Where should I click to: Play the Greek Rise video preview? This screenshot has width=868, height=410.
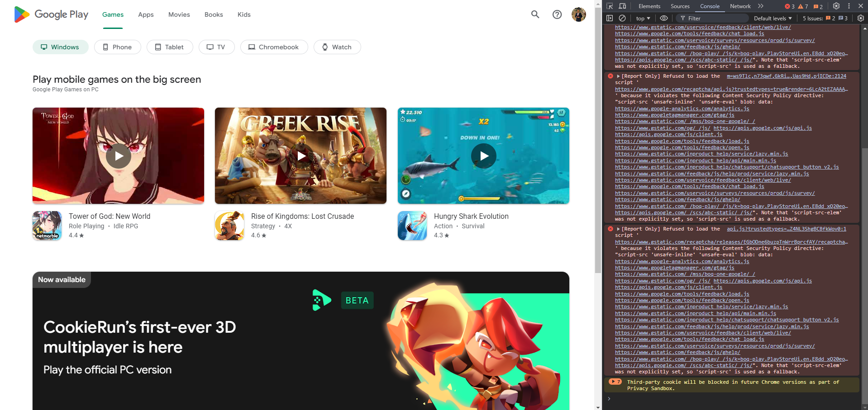pyautogui.click(x=301, y=156)
